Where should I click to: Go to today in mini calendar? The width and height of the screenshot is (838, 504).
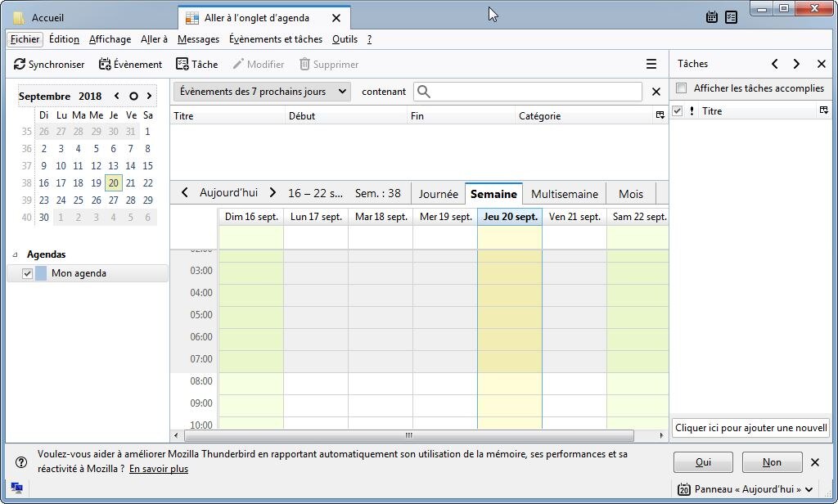(133, 97)
